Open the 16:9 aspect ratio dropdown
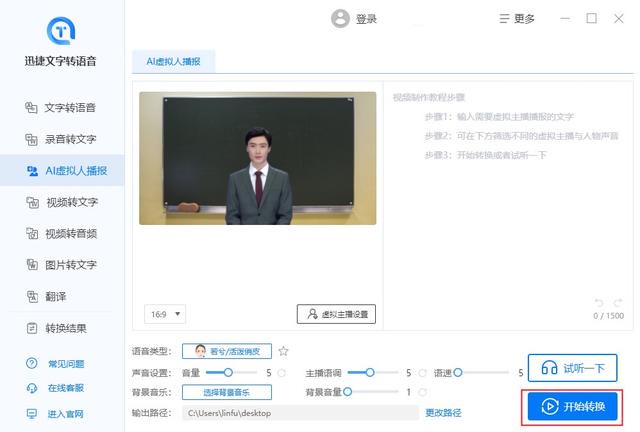The height and width of the screenshot is (432, 640). [x=165, y=314]
